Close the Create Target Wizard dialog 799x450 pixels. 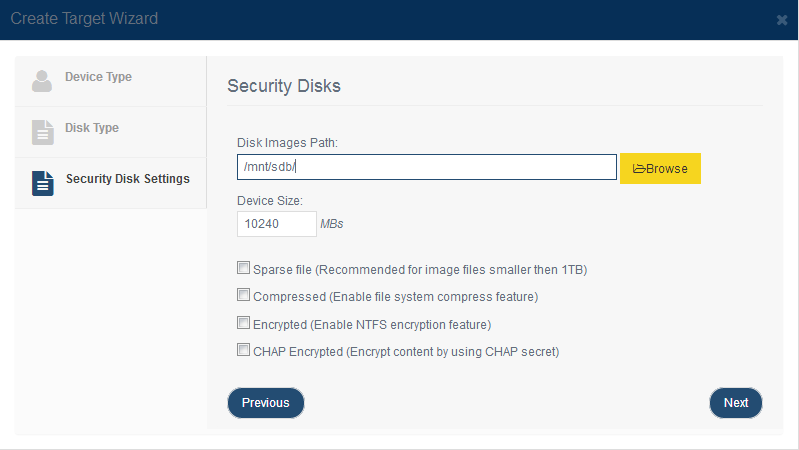pos(782,20)
